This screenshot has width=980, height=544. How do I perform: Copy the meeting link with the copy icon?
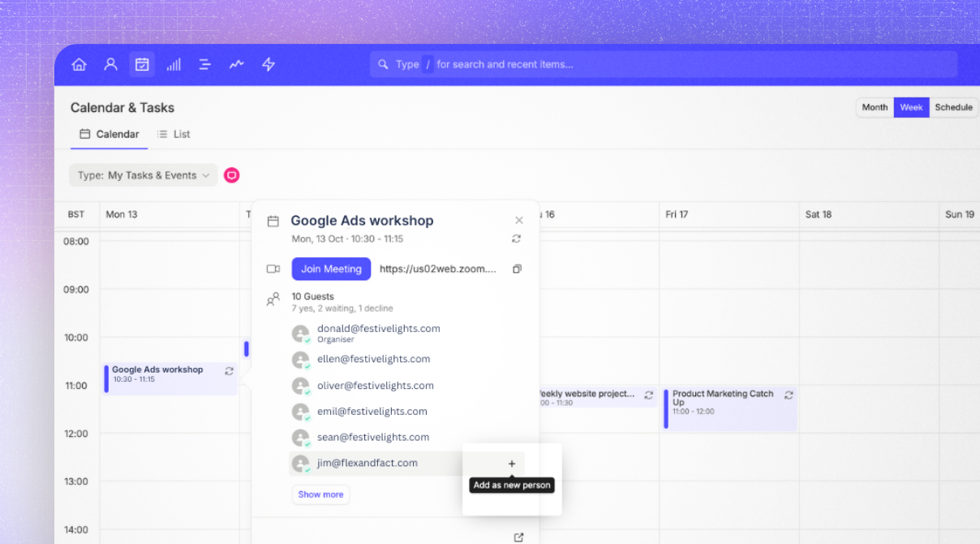pos(517,269)
